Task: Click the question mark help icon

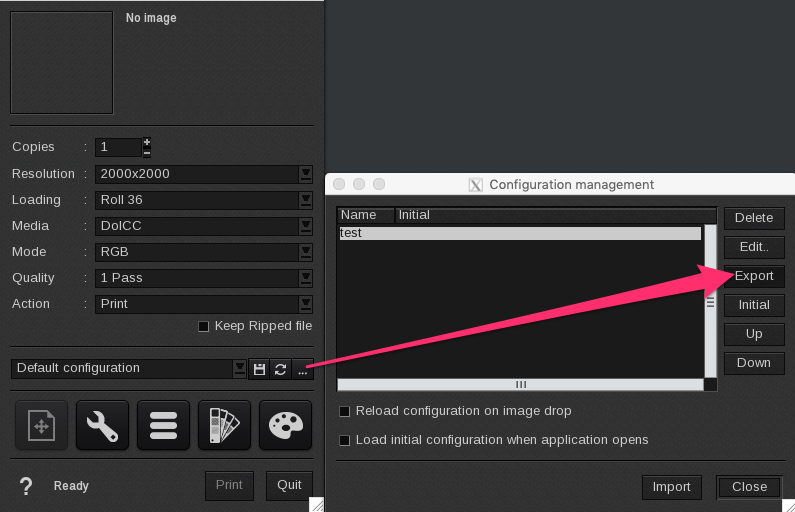Action: coord(26,486)
